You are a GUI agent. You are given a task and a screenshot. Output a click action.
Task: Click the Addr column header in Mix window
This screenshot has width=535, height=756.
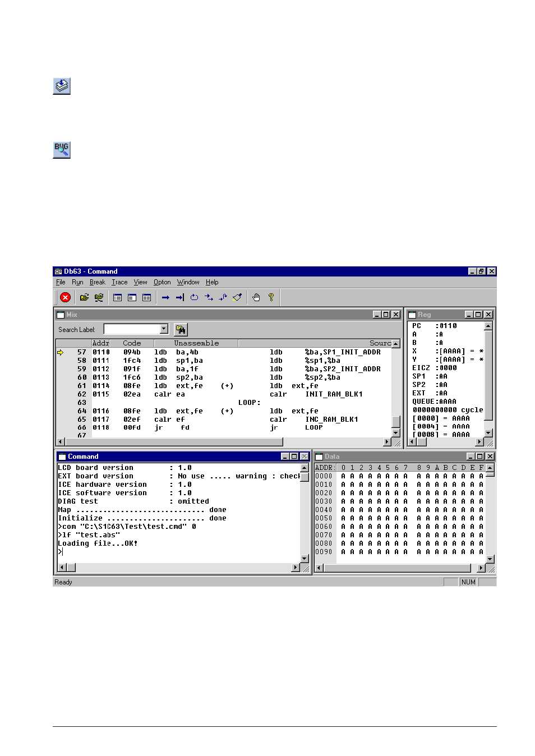click(100, 343)
